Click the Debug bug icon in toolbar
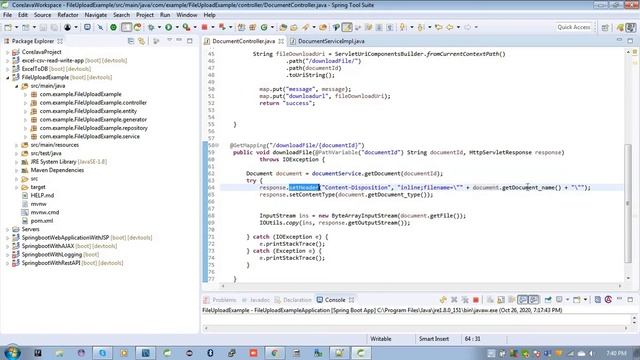Image resolution: width=640 pixels, height=360 pixels. point(151,27)
